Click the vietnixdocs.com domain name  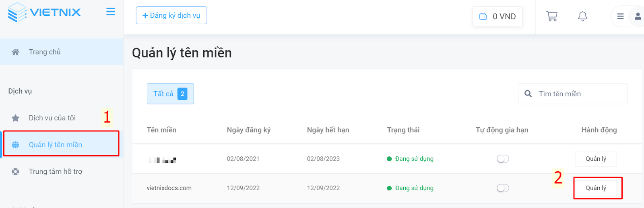point(169,188)
